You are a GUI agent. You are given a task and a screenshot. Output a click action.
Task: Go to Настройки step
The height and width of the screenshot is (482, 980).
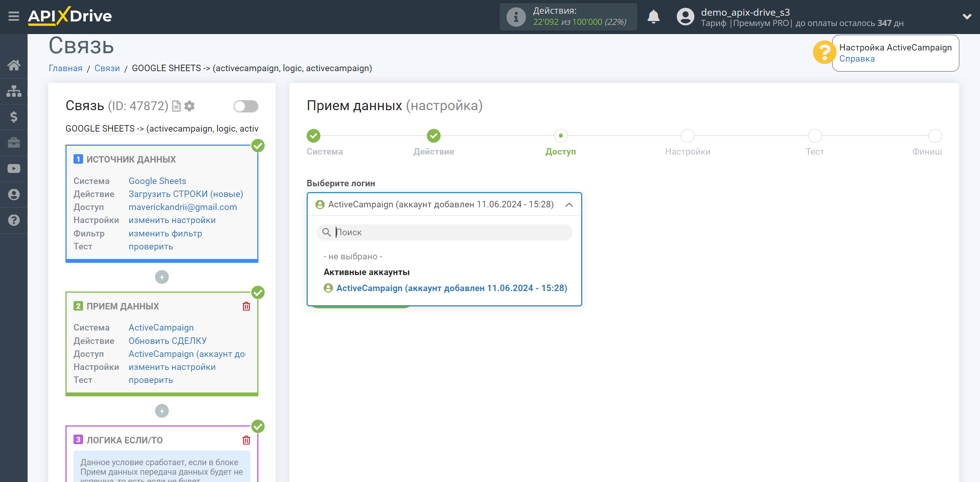coord(688,136)
